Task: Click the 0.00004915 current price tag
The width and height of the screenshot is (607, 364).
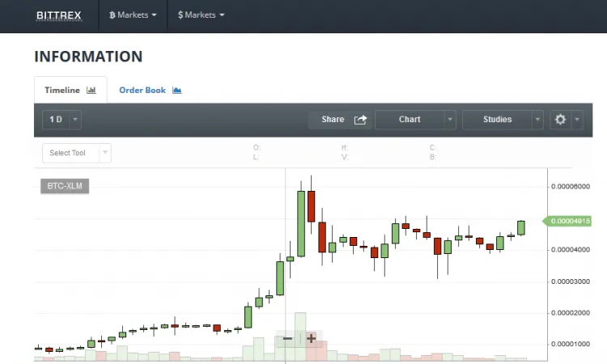Action: point(567,221)
